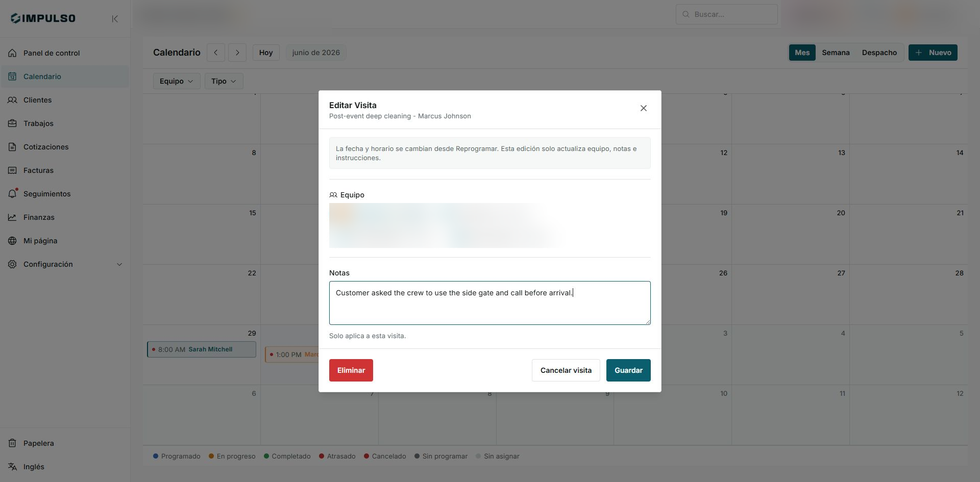Click the day 27 calendar cell number
This screenshot has height=482, width=980.
tap(841, 273)
